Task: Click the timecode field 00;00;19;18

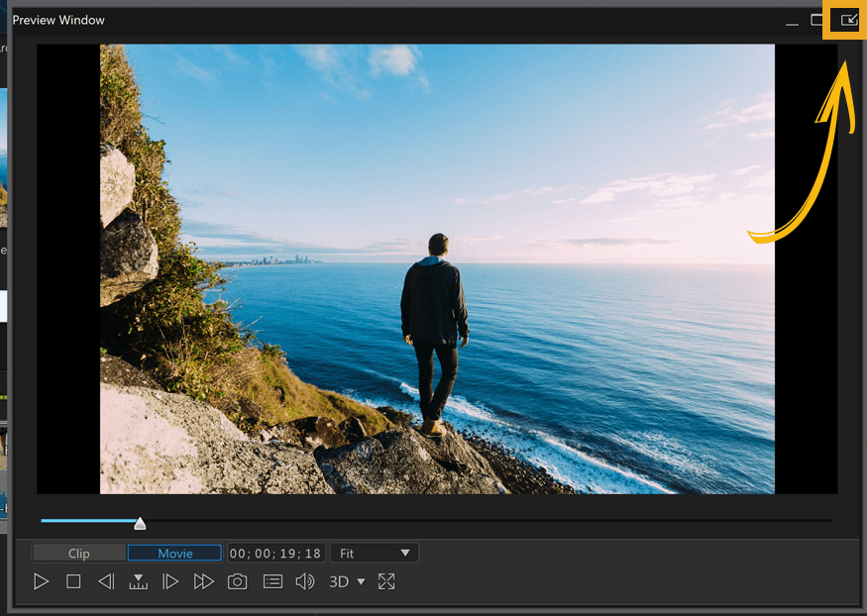Action: pos(274,553)
